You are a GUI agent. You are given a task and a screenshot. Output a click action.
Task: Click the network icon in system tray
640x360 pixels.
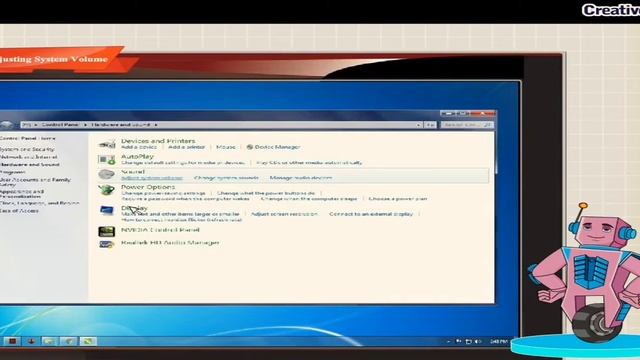(x=469, y=341)
